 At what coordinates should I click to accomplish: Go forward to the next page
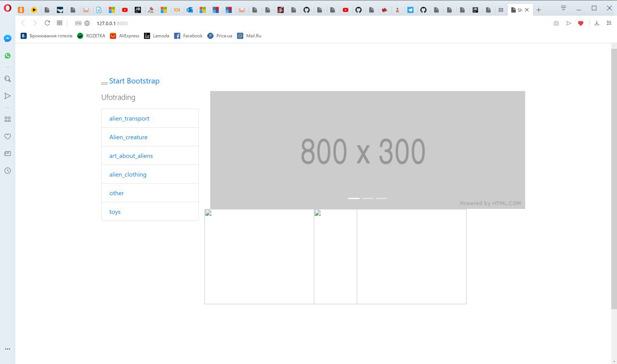tap(35, 23)
